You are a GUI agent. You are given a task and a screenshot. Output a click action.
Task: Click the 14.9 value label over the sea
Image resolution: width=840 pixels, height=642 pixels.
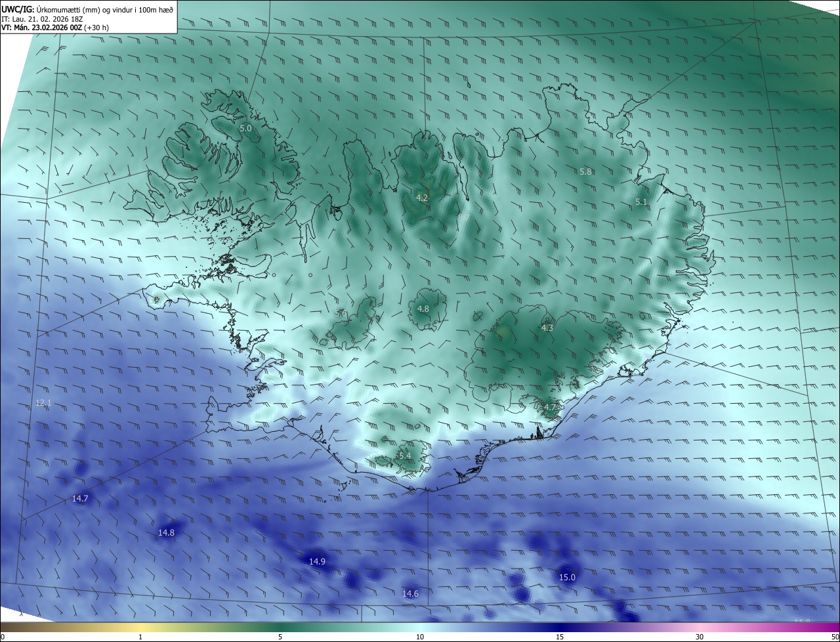(x=317, y=562)
